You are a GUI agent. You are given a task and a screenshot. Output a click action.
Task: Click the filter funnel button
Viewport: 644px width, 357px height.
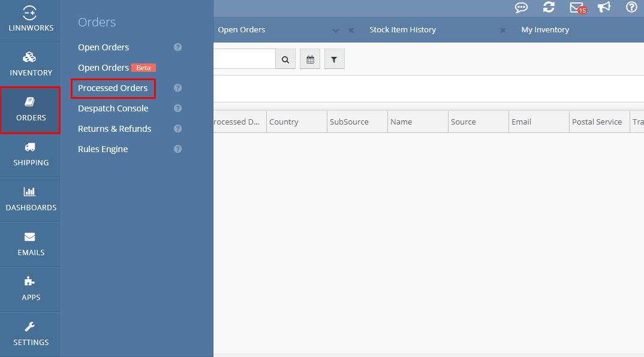[x=335, y=59]
